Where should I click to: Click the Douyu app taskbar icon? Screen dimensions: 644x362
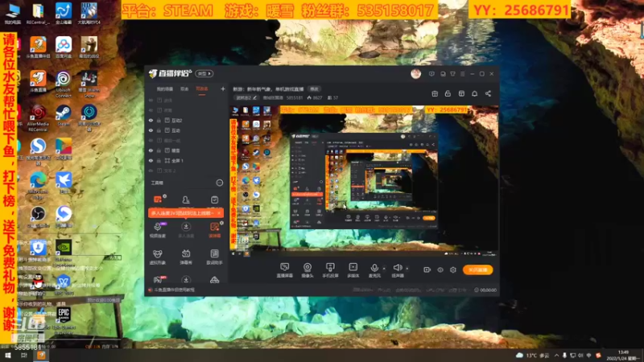click(x=41, y=356)
